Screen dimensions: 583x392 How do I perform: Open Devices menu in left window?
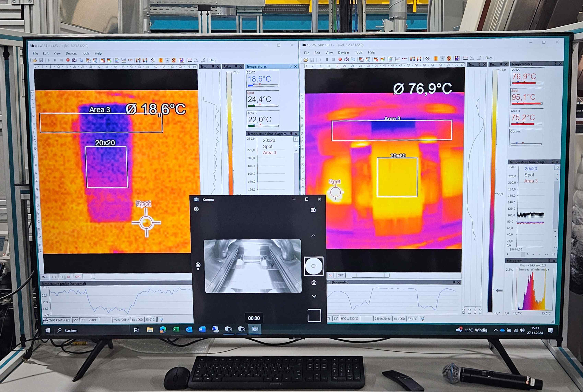[71, 53]
